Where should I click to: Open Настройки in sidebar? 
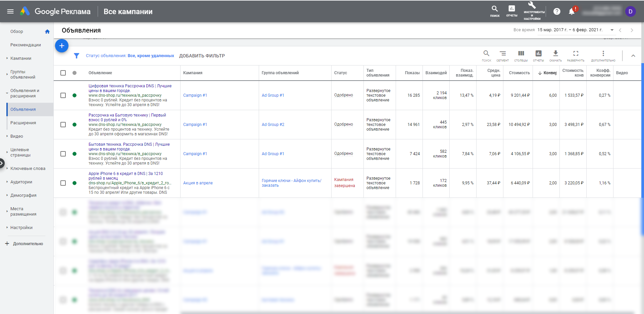(21, 228)
